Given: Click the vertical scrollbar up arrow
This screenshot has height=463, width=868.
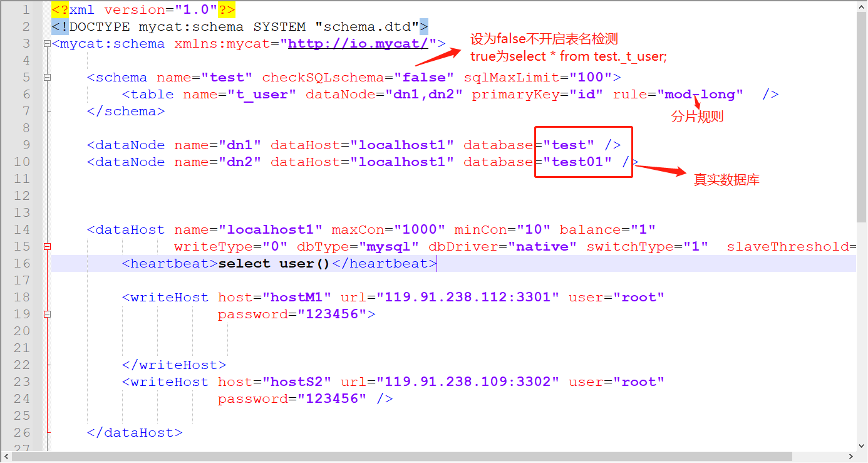Looking at the screenshot, I should (x=862, y=7).
